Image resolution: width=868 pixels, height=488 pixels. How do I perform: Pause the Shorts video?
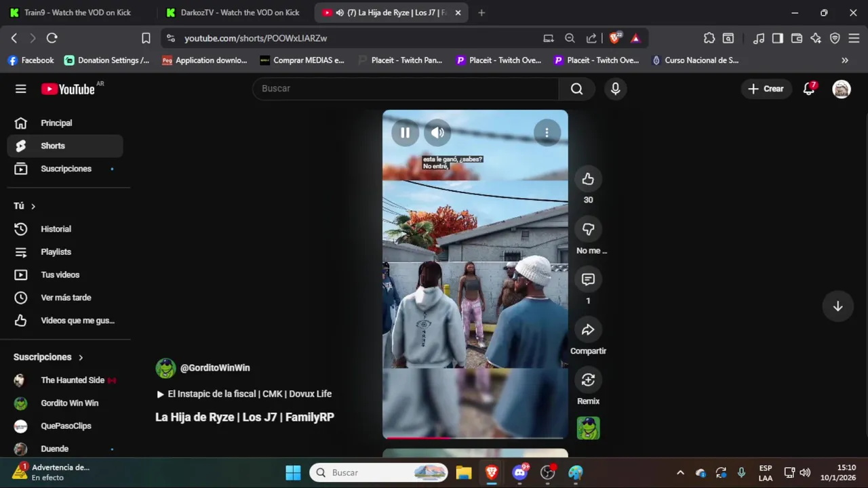click(405, 133)
